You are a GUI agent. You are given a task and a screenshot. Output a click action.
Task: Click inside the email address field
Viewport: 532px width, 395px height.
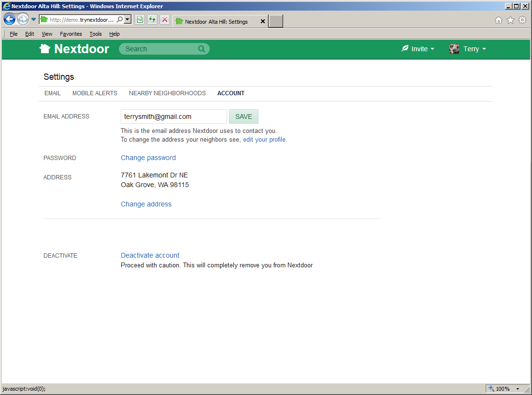tap(173, 116)
